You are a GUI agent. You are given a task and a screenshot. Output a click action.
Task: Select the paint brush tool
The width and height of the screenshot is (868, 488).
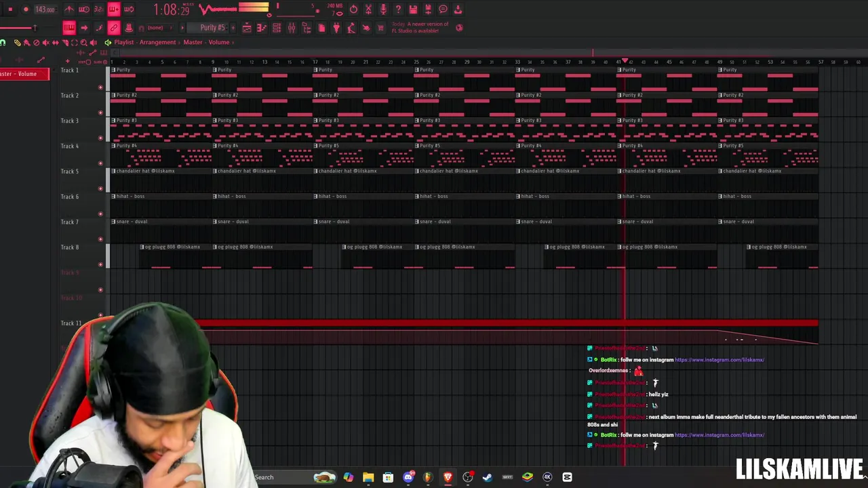pyautogui.click(x=26, y=43)
